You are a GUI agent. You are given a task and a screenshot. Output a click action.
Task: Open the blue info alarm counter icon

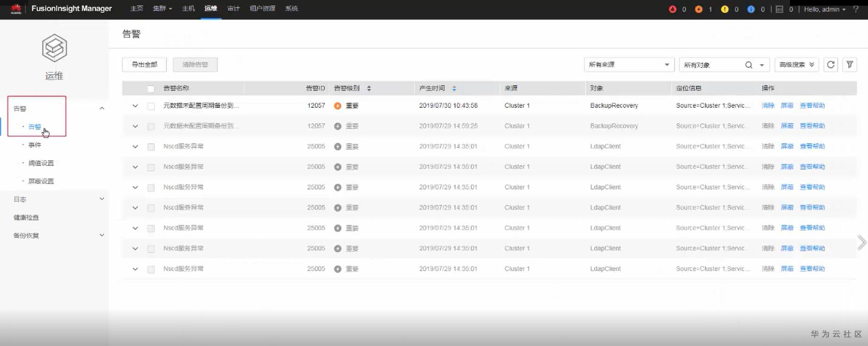click(751, 9)
